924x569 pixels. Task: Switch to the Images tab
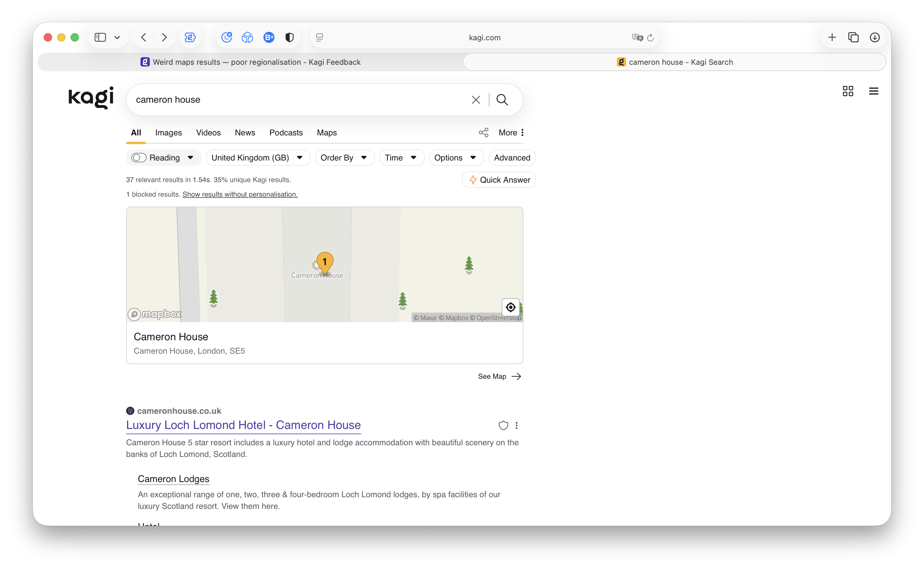coord(168,132)
